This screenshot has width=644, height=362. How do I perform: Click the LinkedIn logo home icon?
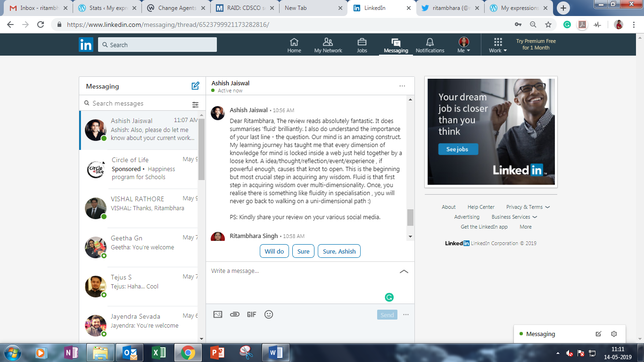(x=86, y=45)
